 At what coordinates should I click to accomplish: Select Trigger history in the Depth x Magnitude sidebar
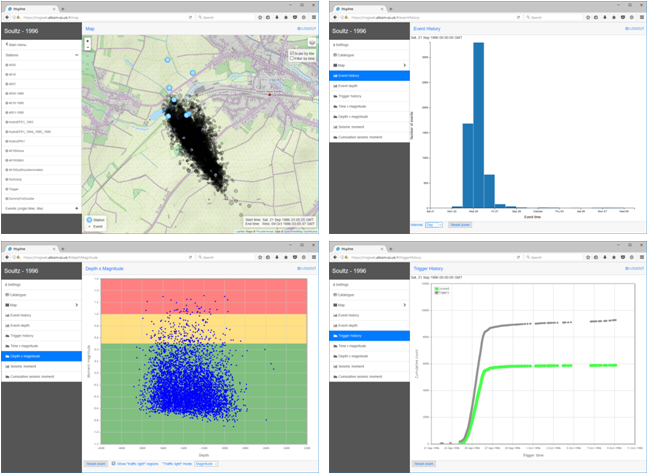(41, 336)
